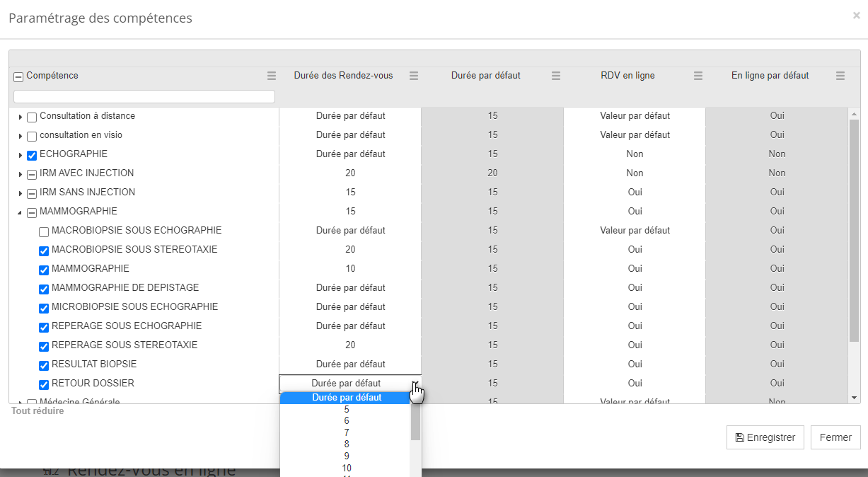The width and height of the screenshot is (868, 477).
Task: Close the Paramétrage des compétences dialog
Action: [856, 15]
